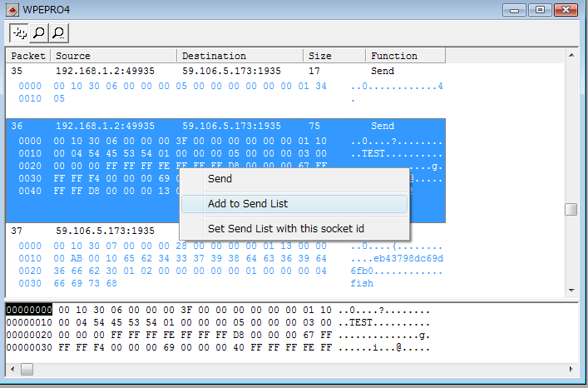Select Add to Send List
The width and height of the screenshot is (588, 388).
[x=248, y=204]
